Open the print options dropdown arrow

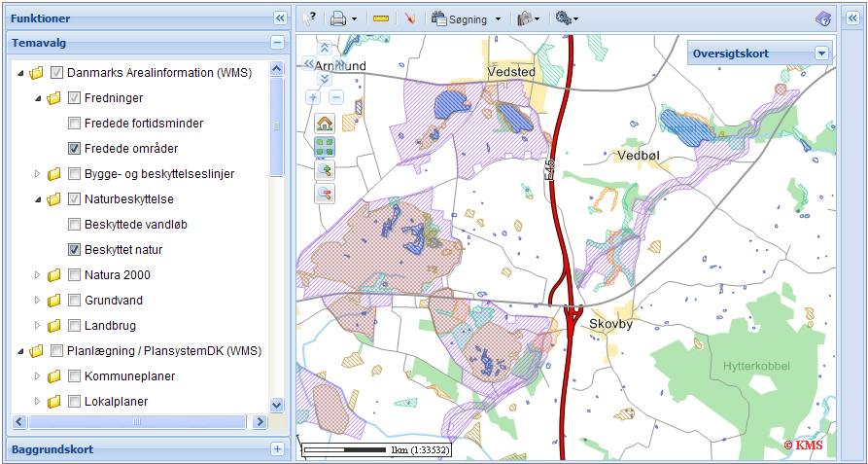[x=354, y=19]
